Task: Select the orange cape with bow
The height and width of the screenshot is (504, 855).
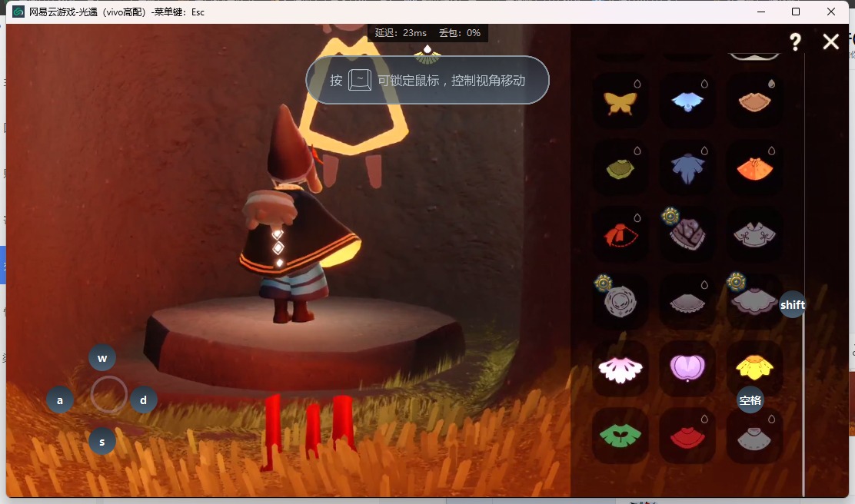Action: coord(755,168)
